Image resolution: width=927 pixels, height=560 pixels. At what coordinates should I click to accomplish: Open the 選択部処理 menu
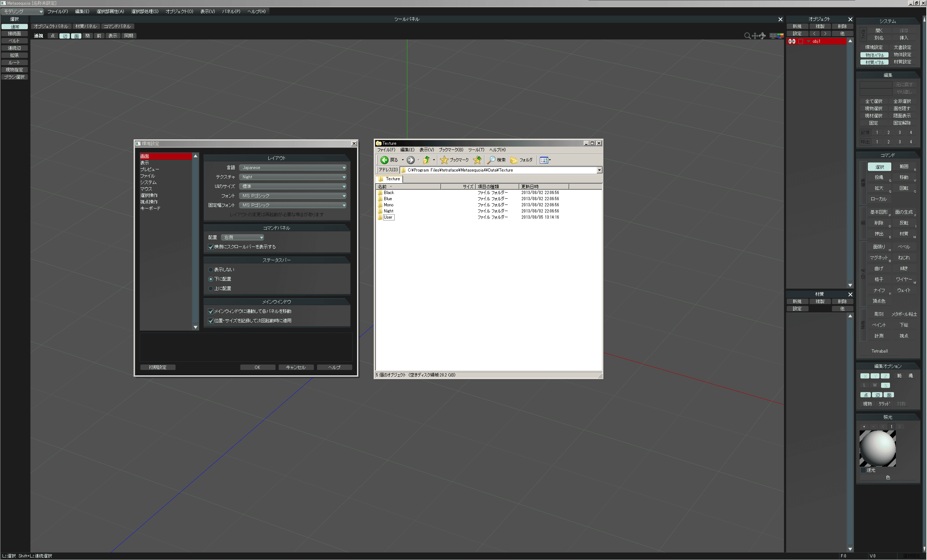point(145,12)
